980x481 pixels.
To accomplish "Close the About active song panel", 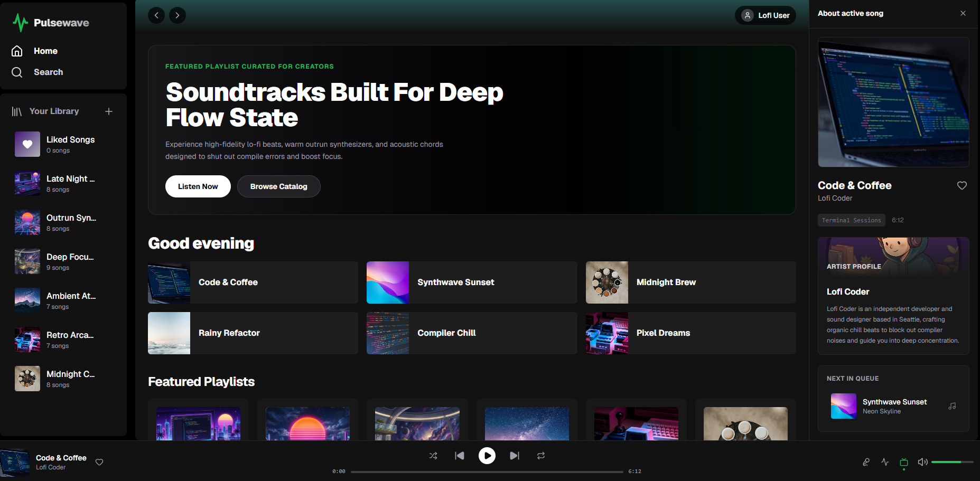I will (x=963, y=13).
